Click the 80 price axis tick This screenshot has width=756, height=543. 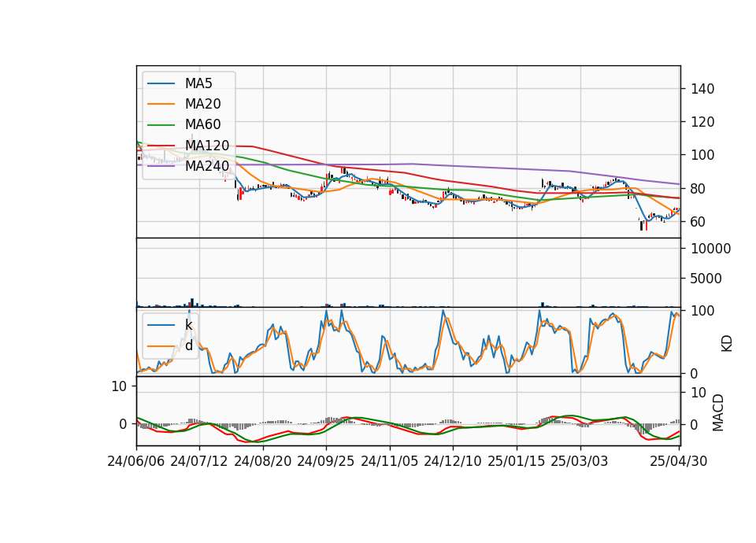(x=699, y=189)
